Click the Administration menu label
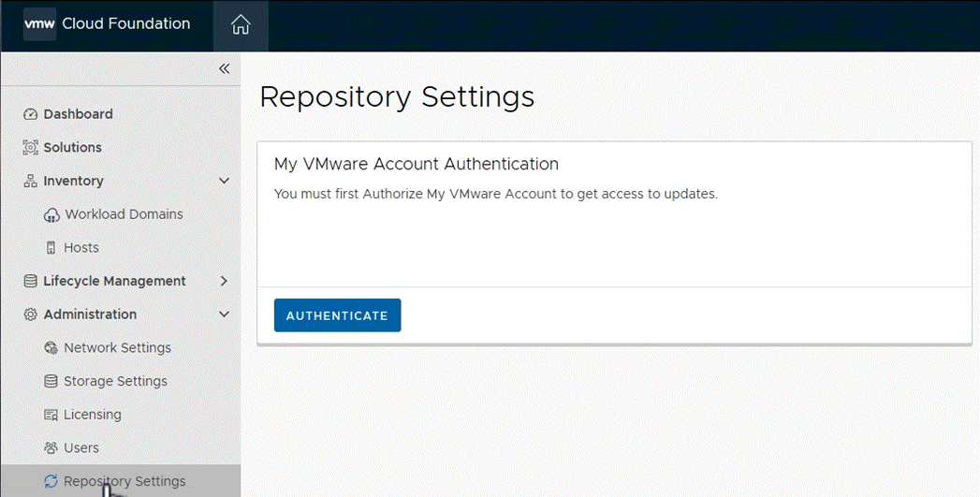The height and width of the screenshot is (497, 980). pos(90,314)
